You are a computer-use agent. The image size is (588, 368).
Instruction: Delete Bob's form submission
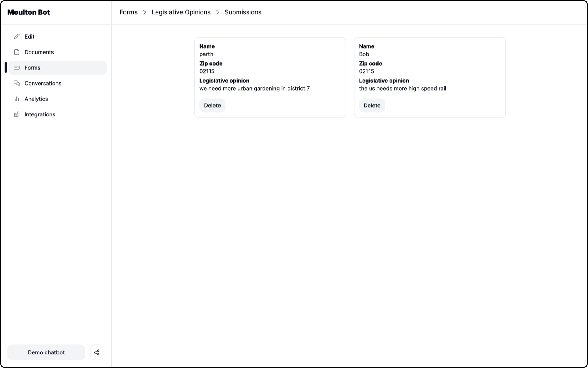pos(372,105)
